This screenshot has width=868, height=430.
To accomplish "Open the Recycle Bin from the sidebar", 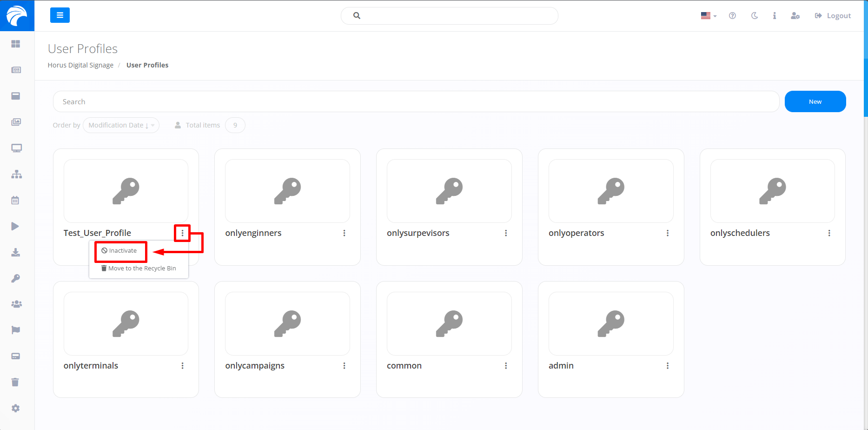I will [x=16, y=382].
